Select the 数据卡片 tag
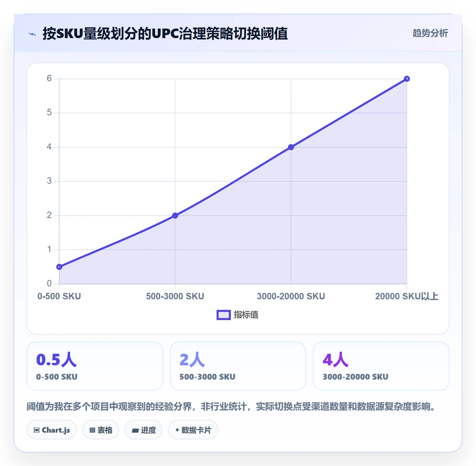The image size is (476, 466). click(x=193, y=430)
